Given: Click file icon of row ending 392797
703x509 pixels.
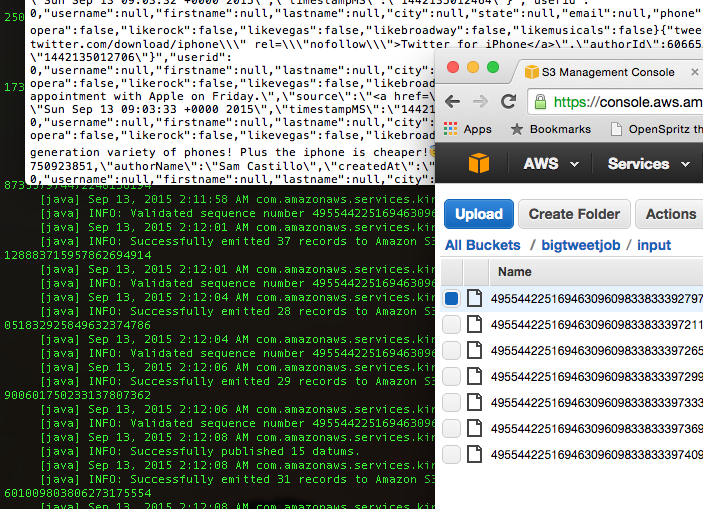Looking at the screenshot, I should tap(474, 298).
